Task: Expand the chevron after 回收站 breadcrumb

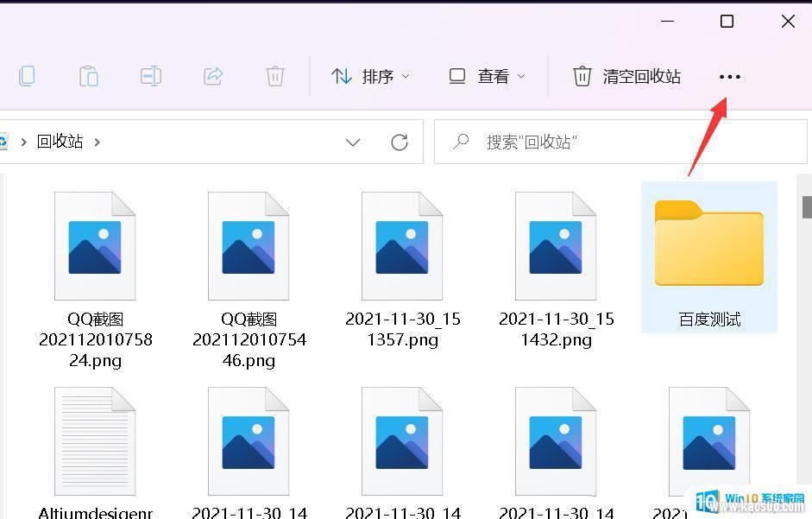Action: pyautogui.click(x=98, y=142)
